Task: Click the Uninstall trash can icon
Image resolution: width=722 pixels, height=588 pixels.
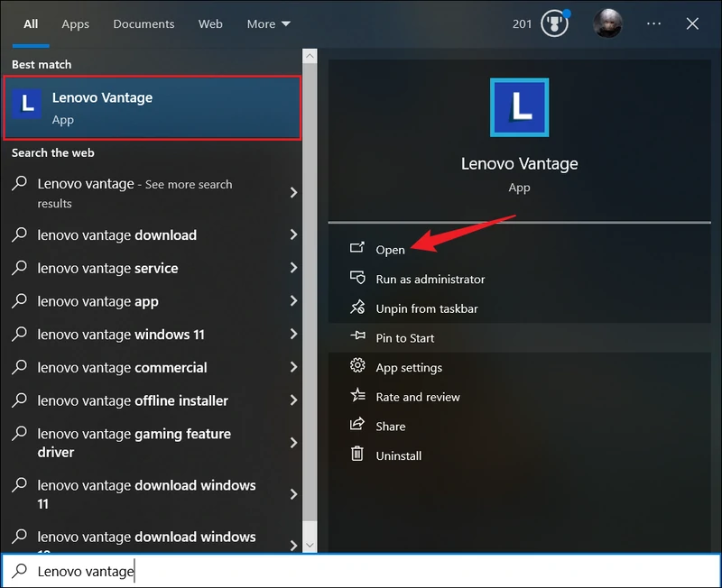Action: [357, 455]
